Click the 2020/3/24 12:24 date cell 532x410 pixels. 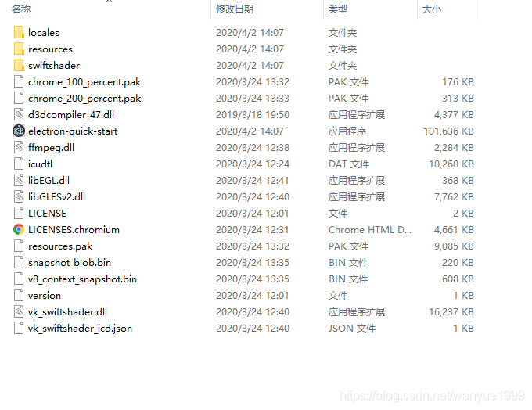click(x=253, y=164)
